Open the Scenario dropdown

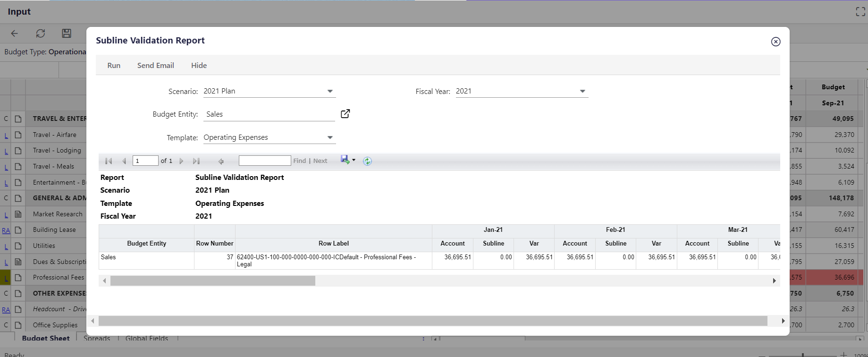pyautogui.click(x=330, y=91)
